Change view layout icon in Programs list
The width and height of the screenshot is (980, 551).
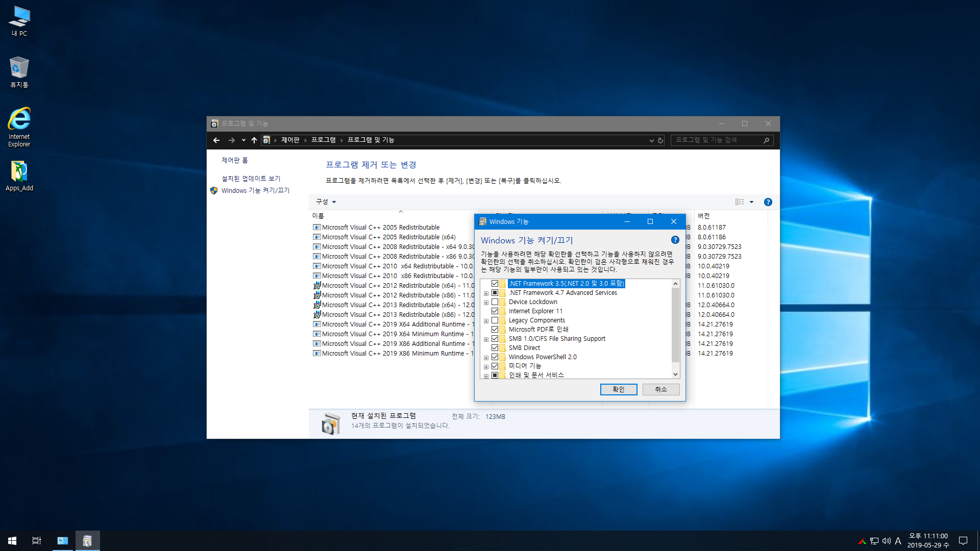pyautogui.click(x=740, y=202)
